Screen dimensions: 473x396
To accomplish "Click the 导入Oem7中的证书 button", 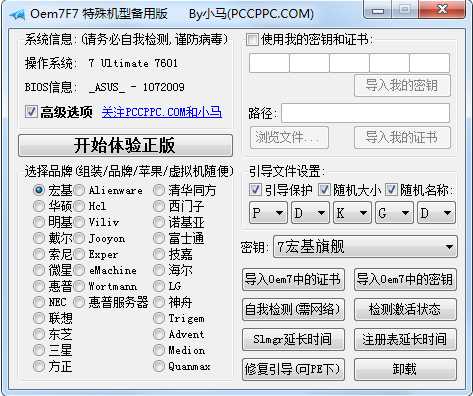I will pyautogui.click(x=293, y=279).
